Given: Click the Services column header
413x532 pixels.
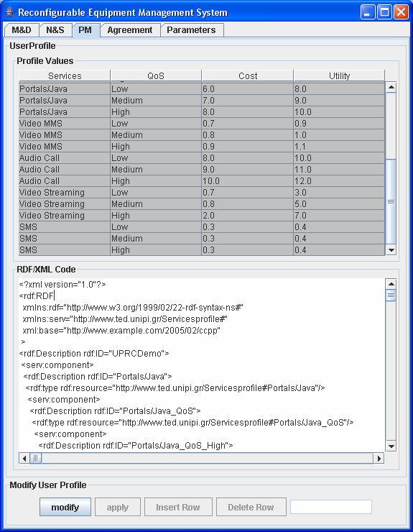Looking at the screenshot, I should tap(65, 75).
